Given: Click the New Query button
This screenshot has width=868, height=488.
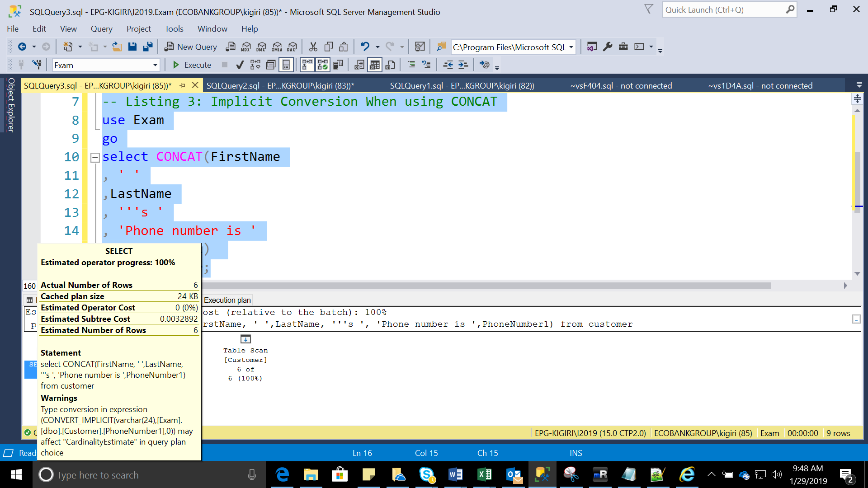Looking at the screenshot, I should click(x=191, y=47).
